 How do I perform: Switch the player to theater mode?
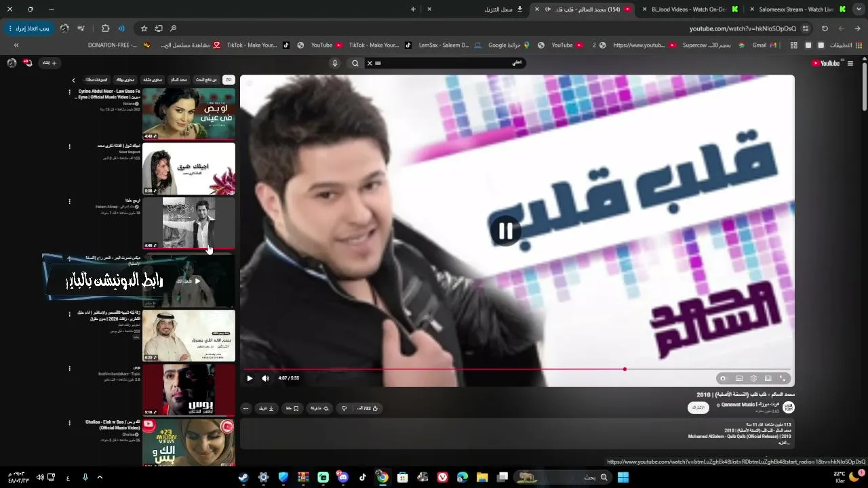[x=768, y=378]
